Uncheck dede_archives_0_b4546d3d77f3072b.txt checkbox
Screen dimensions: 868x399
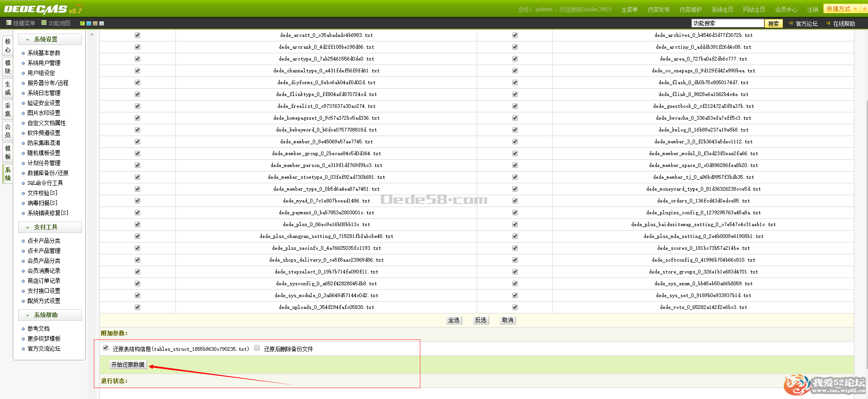click(x=515, y=35)
